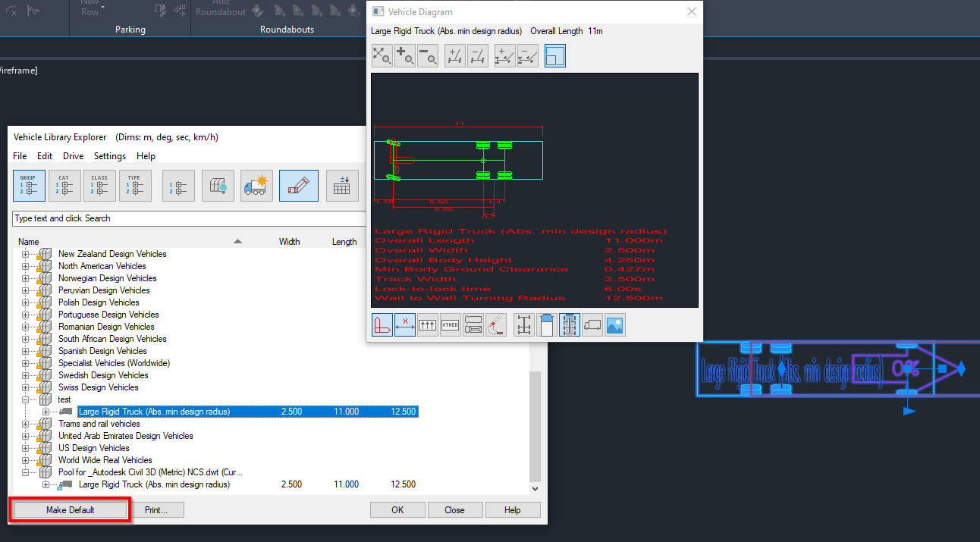Select the CAT sort toggle button
The width and height of the screenshot is (980, 542).
(64, 186)
